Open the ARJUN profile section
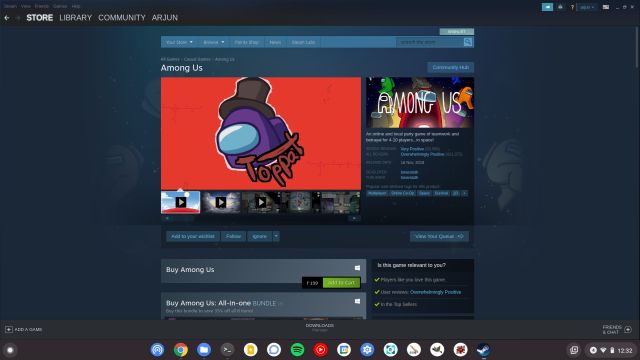The image size is (640, 360). (164, 18)
